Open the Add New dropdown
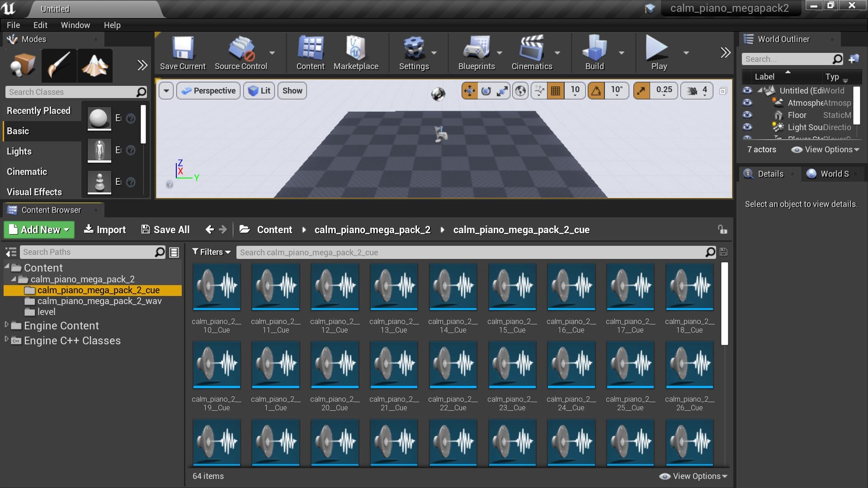This screenshot has height=488, width=868. pyautogui.click(x=39, y=230)
